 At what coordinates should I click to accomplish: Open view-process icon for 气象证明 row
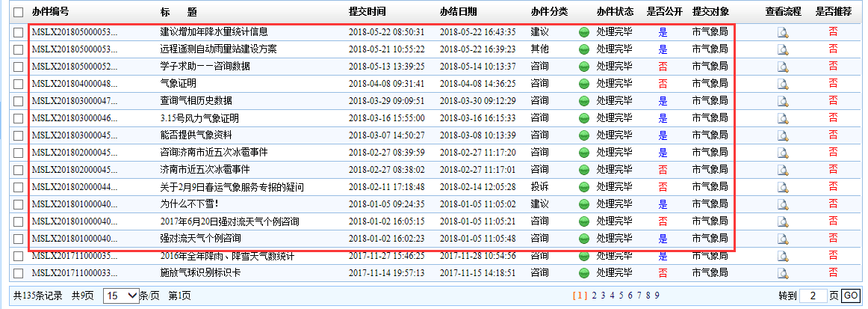pos(782,84)
